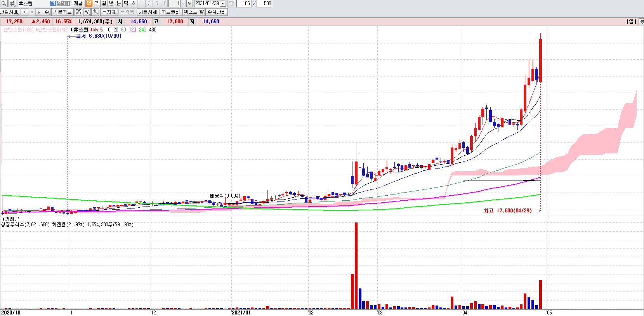The width and height of the screenshot is (644, 316).
Task: Click the current price 17,250 value
Action: click(14, 22)
